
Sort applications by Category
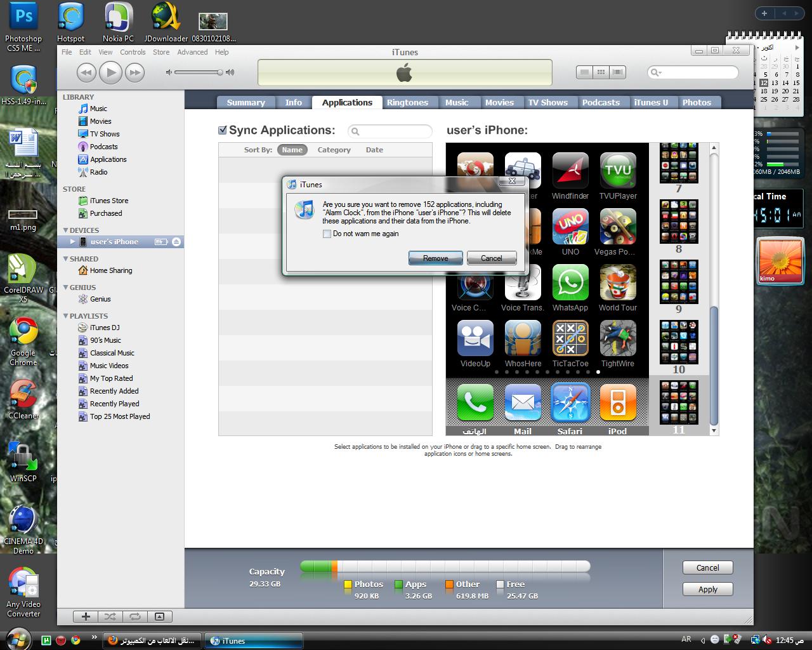(x=334, y=150)
